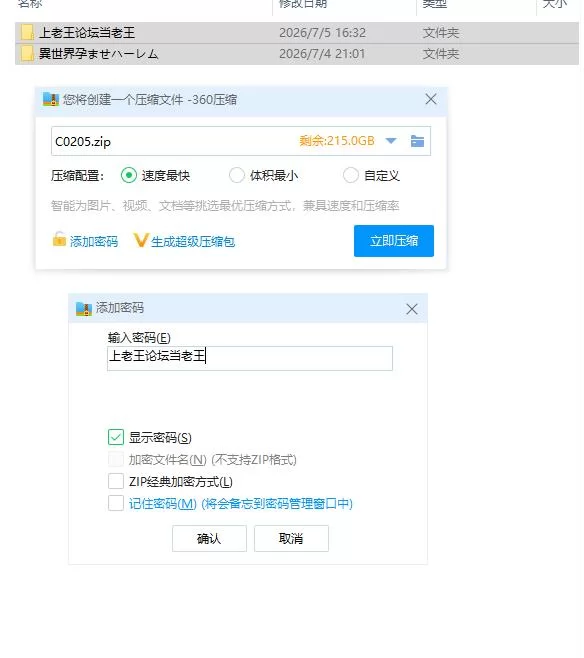The image size is (584, 658).
Task: Click the 2026/7/4 21:01 date cell
Action: (322, 54)
